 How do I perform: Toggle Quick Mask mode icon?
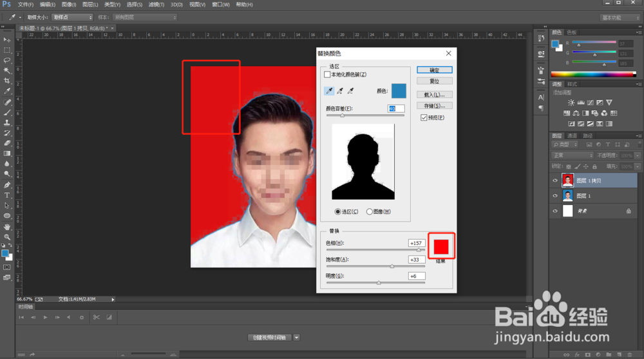click(x=7, y=267)
